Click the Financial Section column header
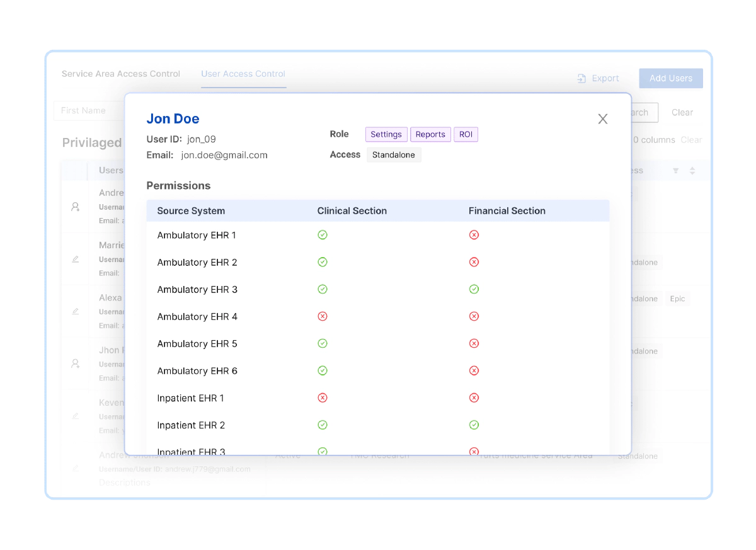The width and height of the screenshot is (756, 550). [507, 211]
